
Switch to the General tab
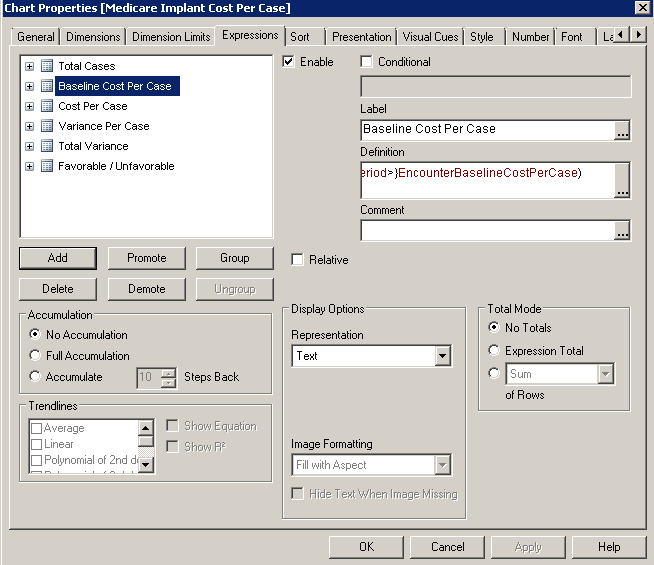pyautogui.click(x=36, y=37)
